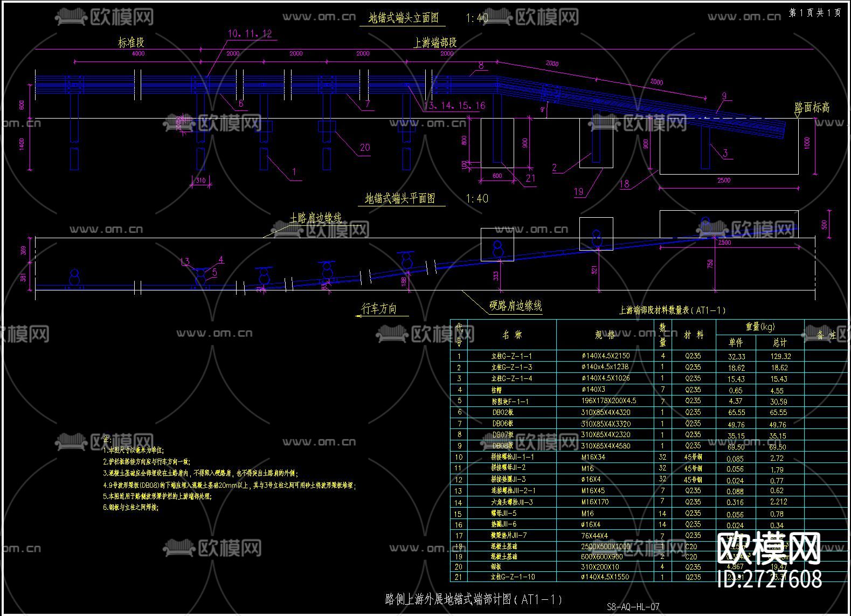The height and width of the screenshot is (616, 851).
Task: Click the page indicator 第1页共1页
Action: tap(814, 13)
